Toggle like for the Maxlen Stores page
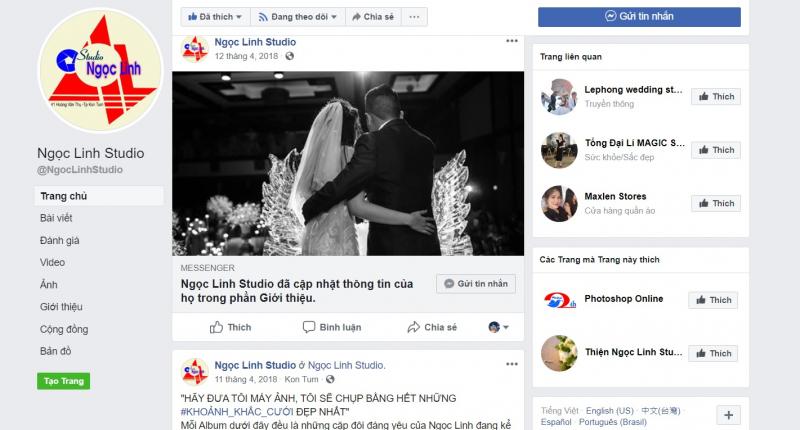Viewport: 800px width, 430px height. [x=716, y=203]
